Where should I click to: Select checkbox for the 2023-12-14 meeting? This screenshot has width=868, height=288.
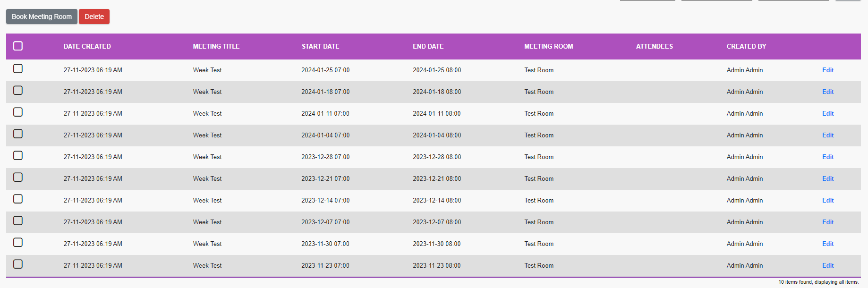(18, 199)
